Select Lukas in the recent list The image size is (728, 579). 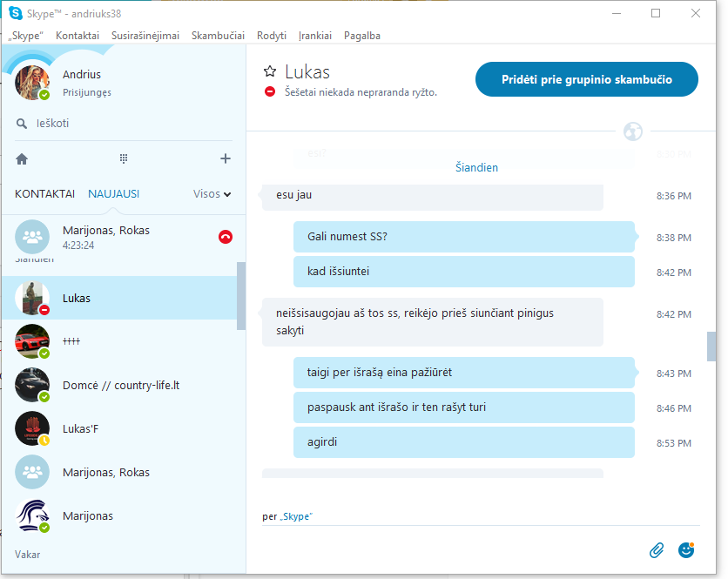click(x=120, y=298)
